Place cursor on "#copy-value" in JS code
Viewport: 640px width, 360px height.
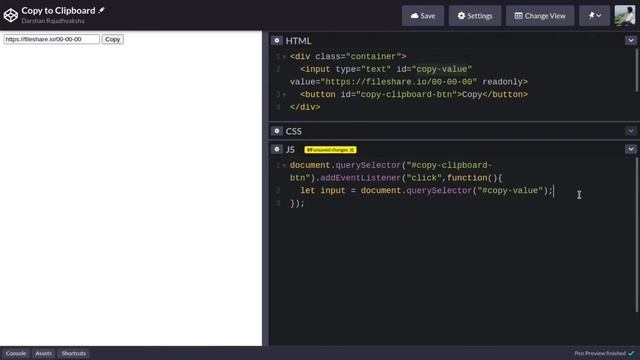[510, 191]
